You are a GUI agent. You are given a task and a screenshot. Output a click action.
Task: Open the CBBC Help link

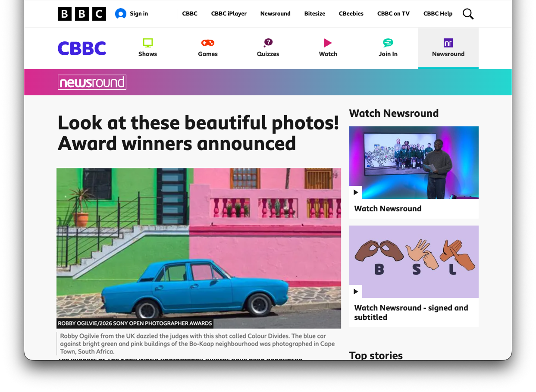(438, 14)
